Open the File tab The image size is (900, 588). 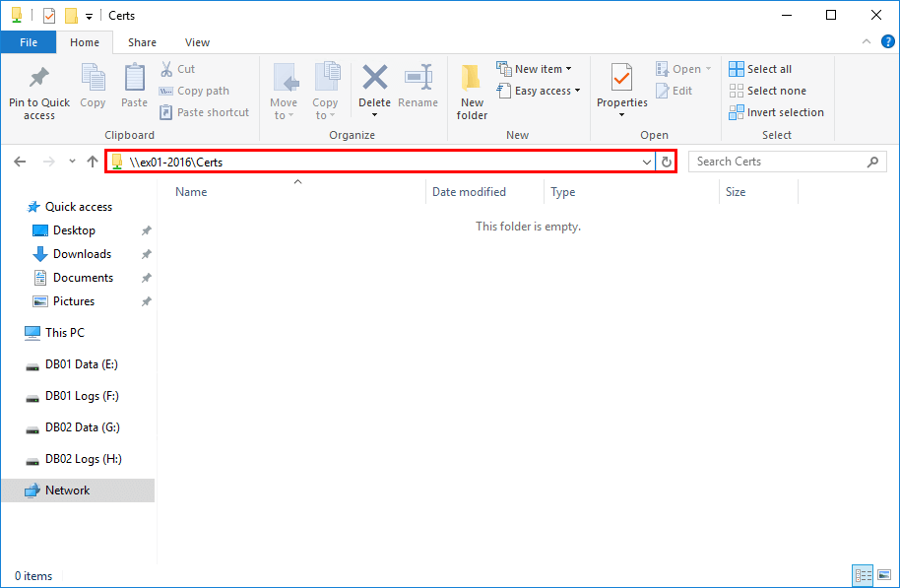[x=29, y=42]
